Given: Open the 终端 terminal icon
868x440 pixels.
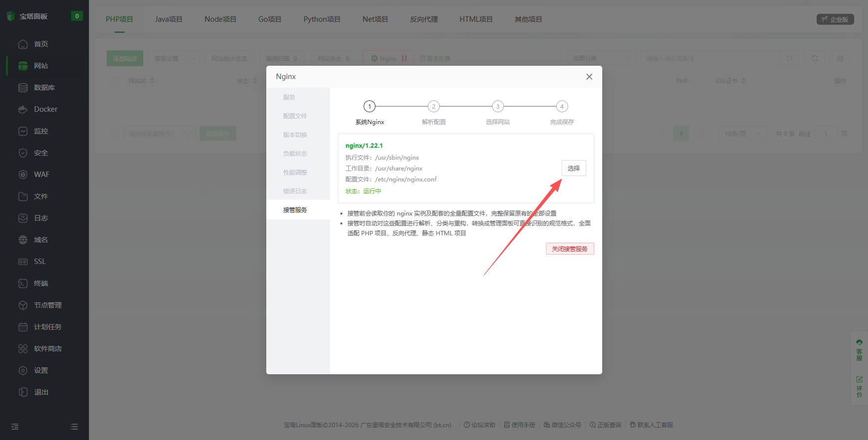Looking at the screenshot, I should [x=23, y=283].
